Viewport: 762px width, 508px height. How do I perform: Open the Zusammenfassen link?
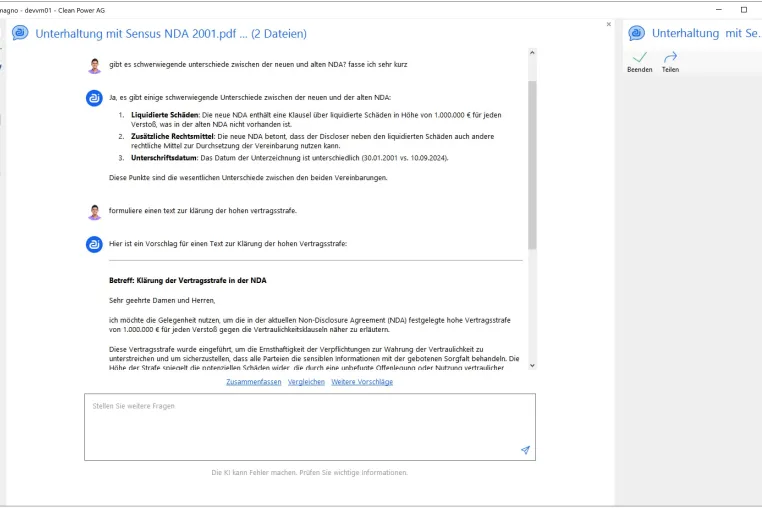[x=254, y=382]
